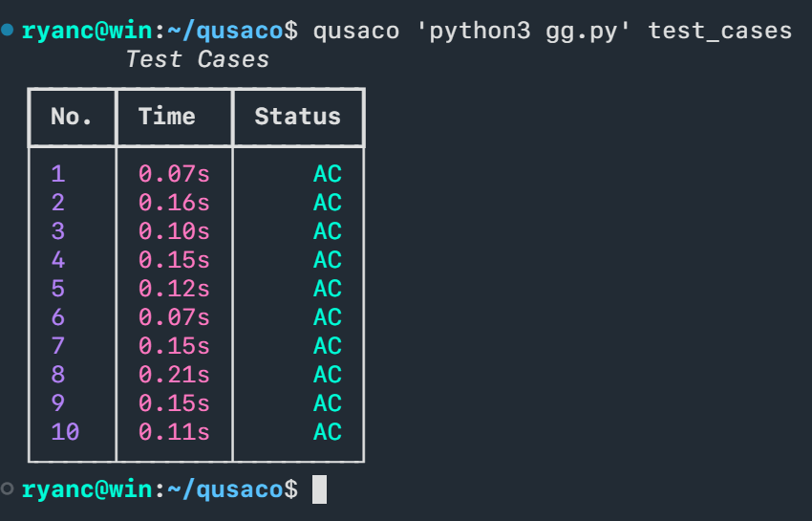Click the 'test_cases' argument in the command

tap(719, 31)
